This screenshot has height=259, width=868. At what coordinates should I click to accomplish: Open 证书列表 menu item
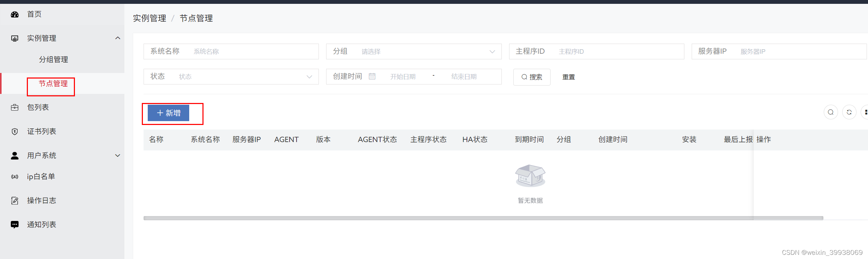[x=42, y=132]
